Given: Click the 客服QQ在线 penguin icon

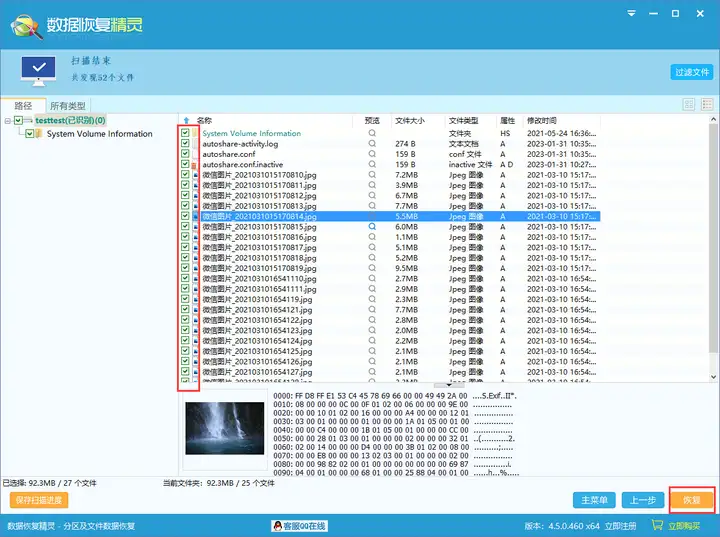Looking at the screenshot, I should pyautogui.click(x=277, y=526).
